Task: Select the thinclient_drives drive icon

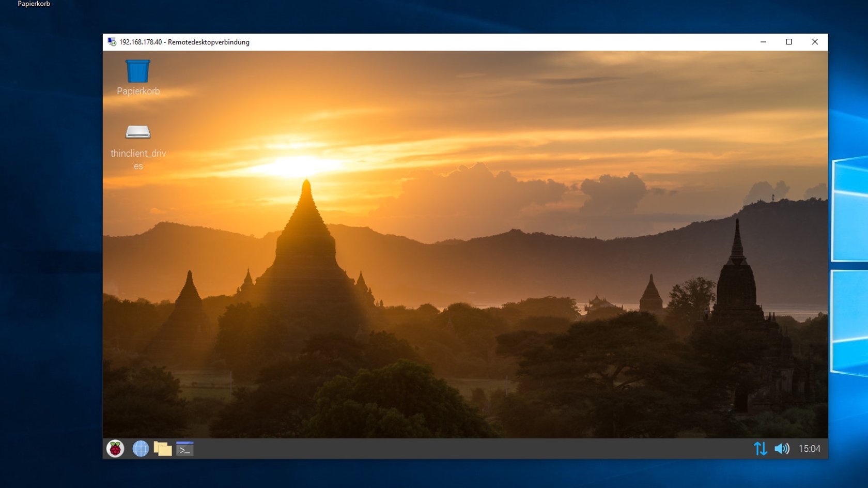Action: tap(138, 132)
